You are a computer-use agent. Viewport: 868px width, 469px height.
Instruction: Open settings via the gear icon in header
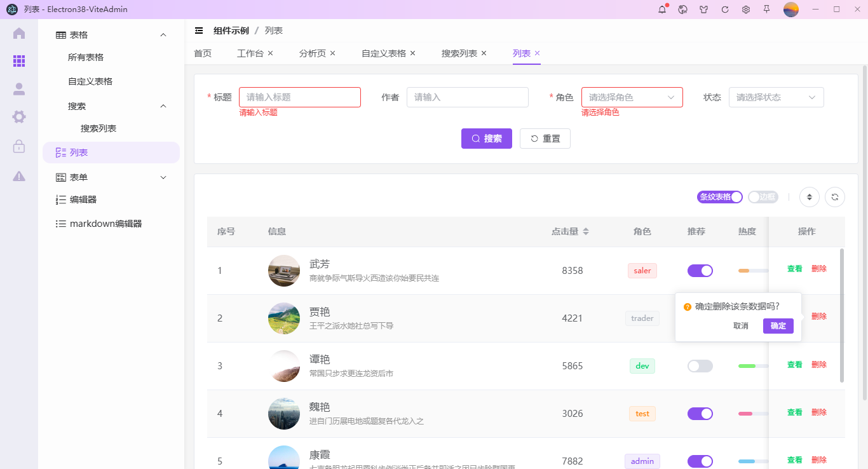coord(745,10)
